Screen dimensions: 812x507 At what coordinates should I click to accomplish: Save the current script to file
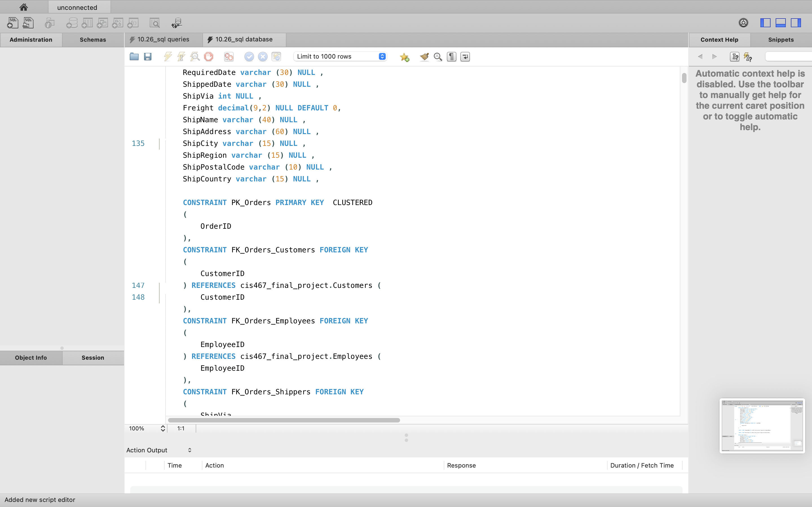pos(148,56)
